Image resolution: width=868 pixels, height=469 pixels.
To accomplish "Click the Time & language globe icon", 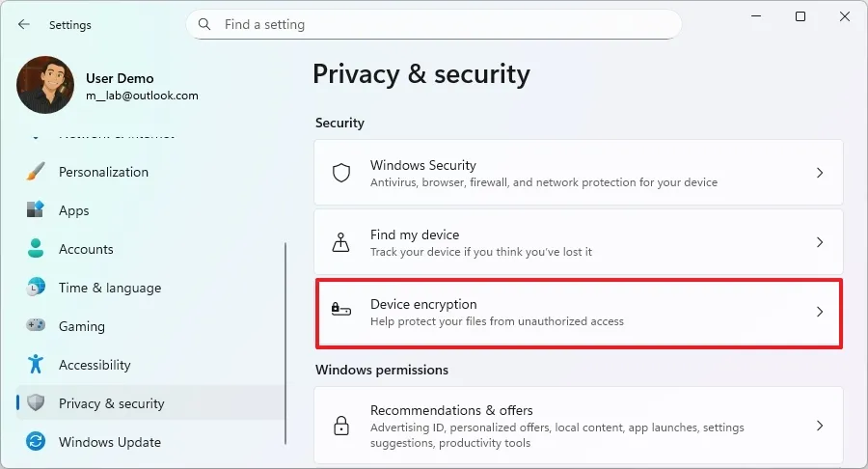I will [x=36, y=288].
